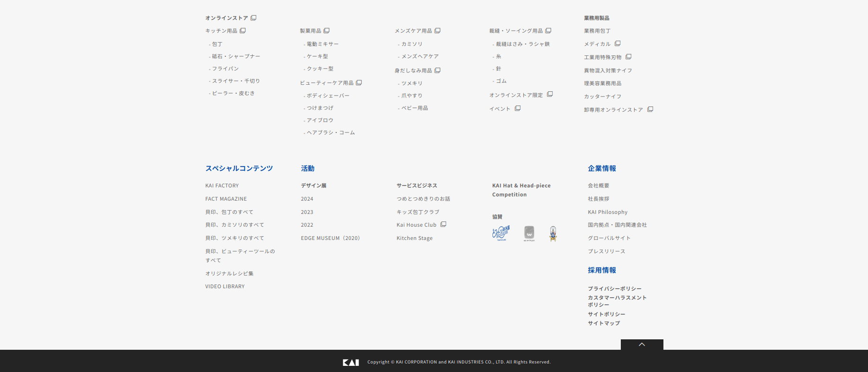Image resolution: width=868 pixels, height=372 pixels.
Task: Select the 包丁 link under kitchen goods
Action: (217, 44)
